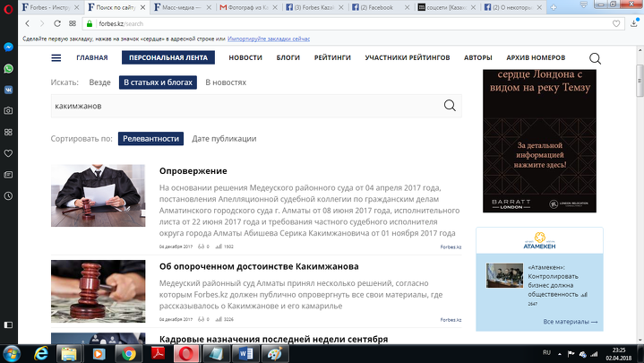Switch to first 'Forbes - Инстр' tab
Viewport: 644px width, 363px height.
[x=49, y=7]
